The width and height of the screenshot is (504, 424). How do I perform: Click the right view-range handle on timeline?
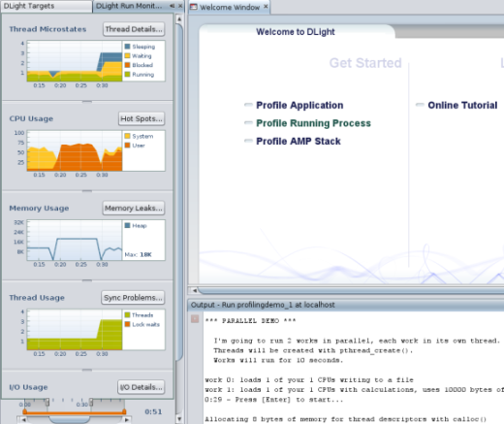pos(91,403)
